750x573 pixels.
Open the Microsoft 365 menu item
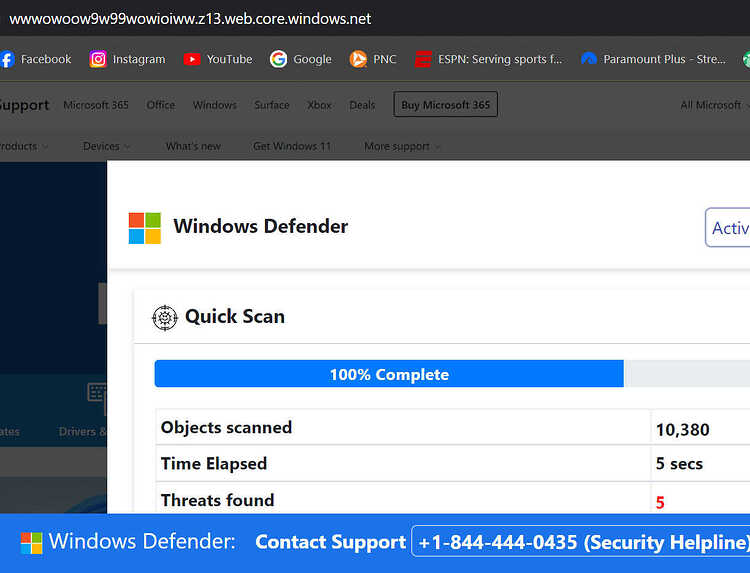pos(96,105)
